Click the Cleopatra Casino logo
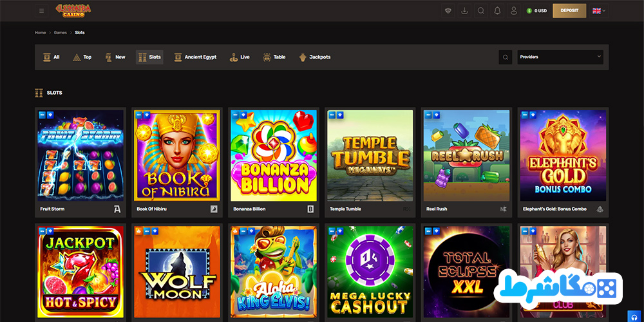 73,11
